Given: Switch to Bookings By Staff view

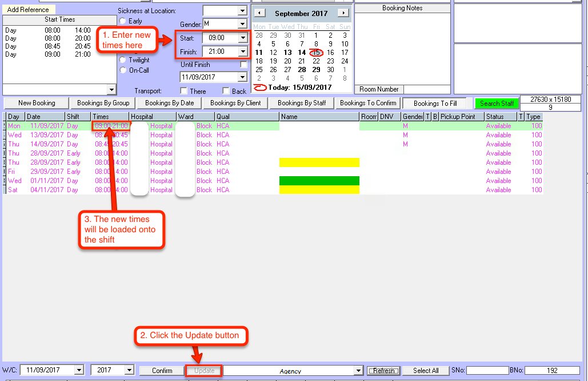Looking at the screenshot, I should 302,104.
